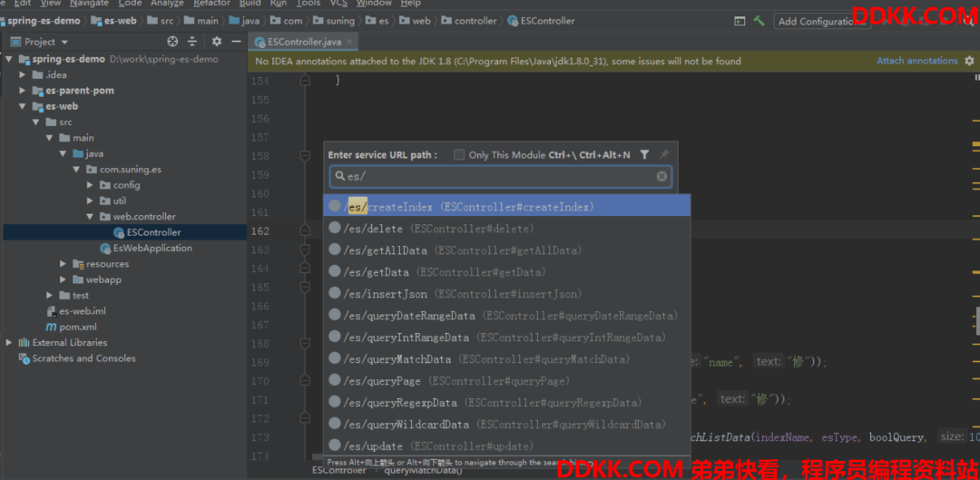Collapse the com.suning.es package
Image resolution: width=980 pixels, height=480 pixels.
[75, 170]
